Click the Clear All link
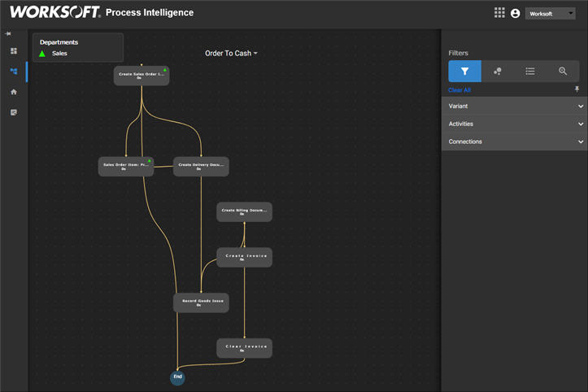This screenshot has height=392, width=588. [x=460, y=90]
